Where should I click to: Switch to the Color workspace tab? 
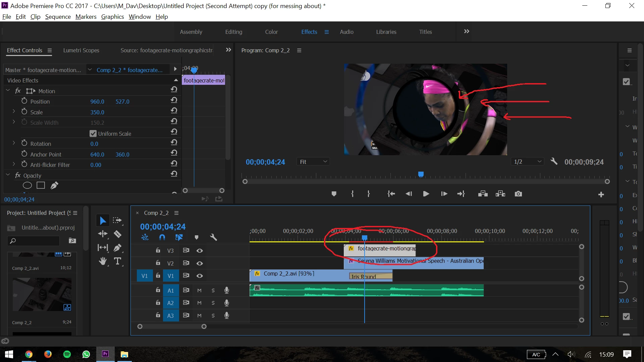click(x=271, y=32)
